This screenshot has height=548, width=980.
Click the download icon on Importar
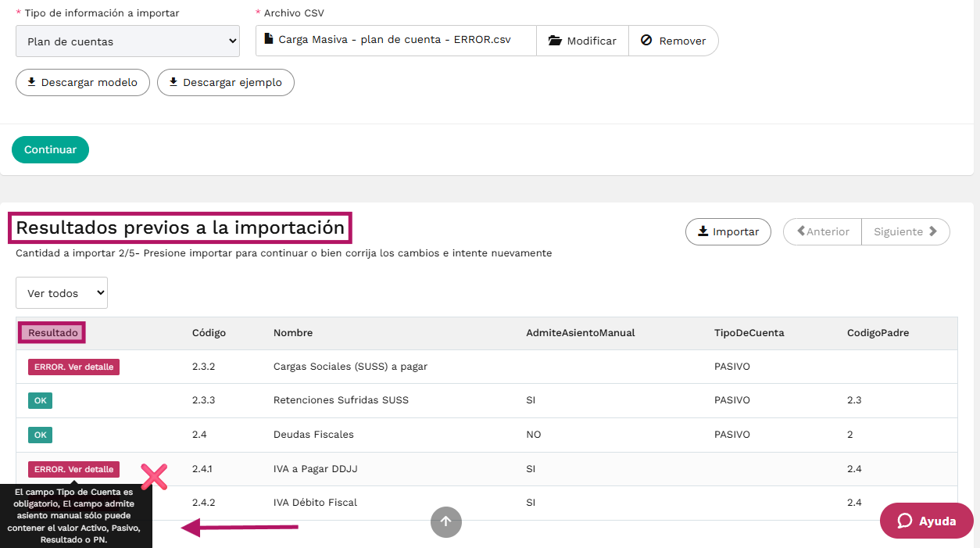coord(703,231)
